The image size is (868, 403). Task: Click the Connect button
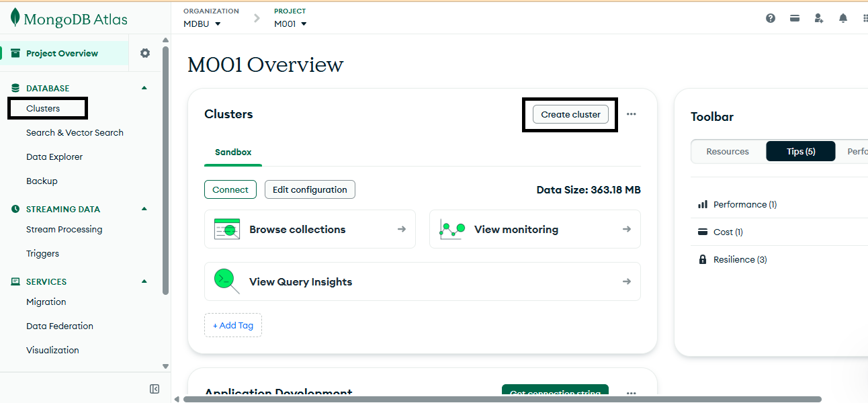tap(230, 189)
